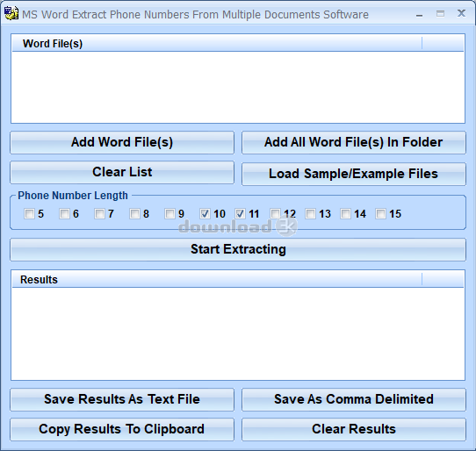Check the 14 phone number length
476x451 pixels.
coord(345,214)
